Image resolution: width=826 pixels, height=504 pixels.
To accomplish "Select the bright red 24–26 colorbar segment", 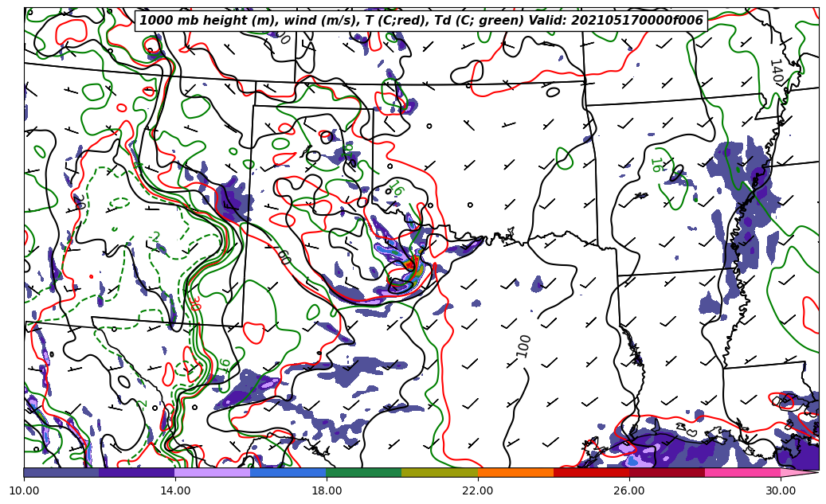I will pos(591,472).
